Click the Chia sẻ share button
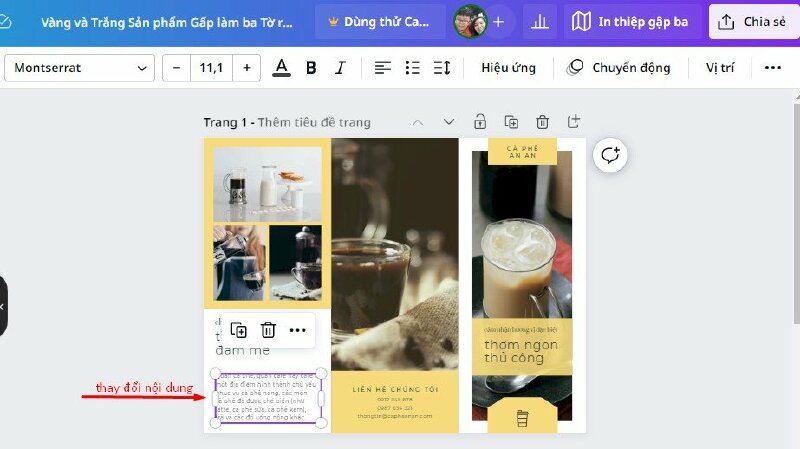The image size is (800, 449). [754, 21]
